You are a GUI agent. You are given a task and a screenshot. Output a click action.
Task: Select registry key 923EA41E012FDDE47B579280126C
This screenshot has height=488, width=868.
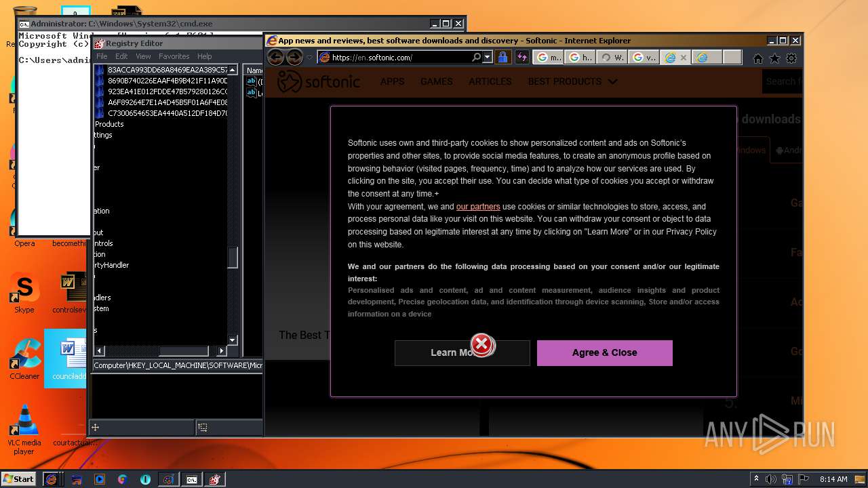tap(167, 91)
